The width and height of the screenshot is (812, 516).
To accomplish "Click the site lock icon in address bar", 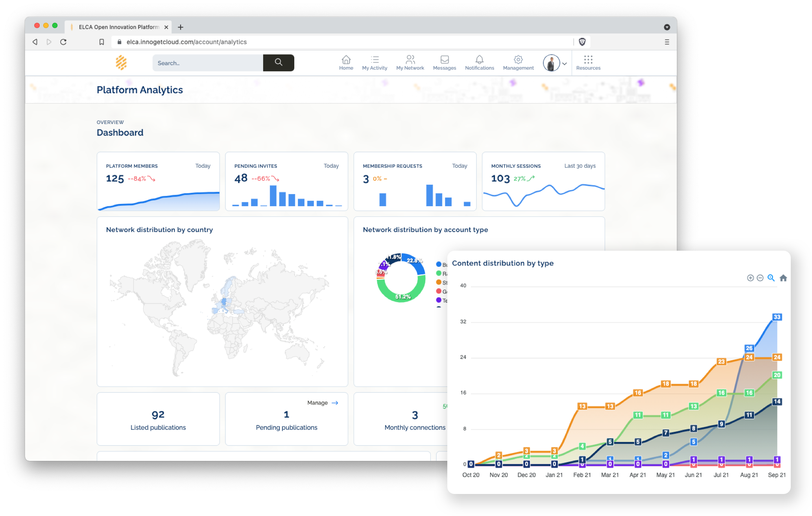I will pos(119,42).
